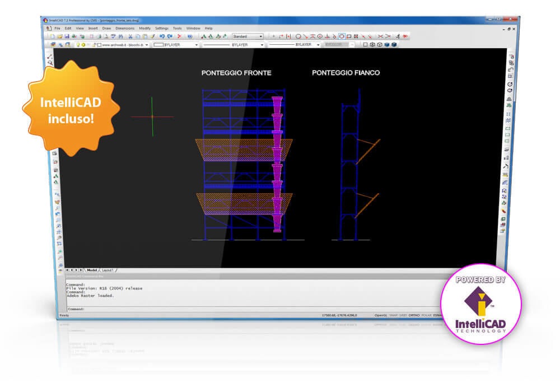This screenshot has height=392, width=560.
Task: Click the 2D wireframe square icon
Action: pyautogui.click(x=365, y=45)
